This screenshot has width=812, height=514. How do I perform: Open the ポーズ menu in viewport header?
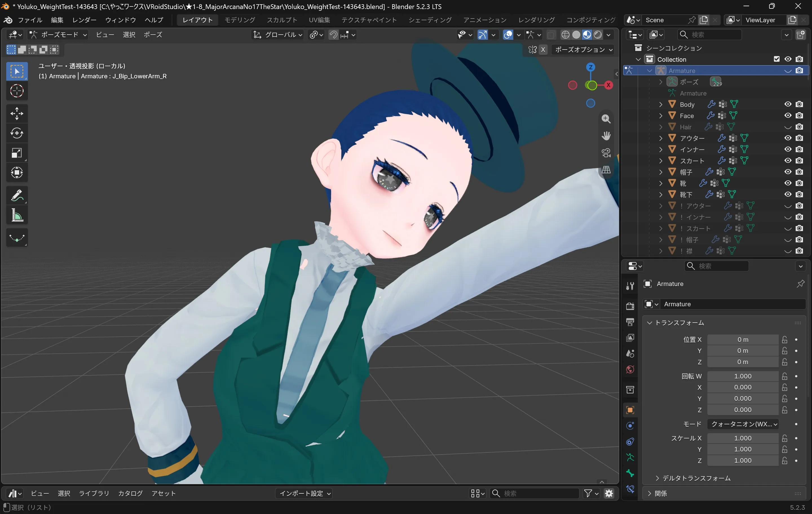point(153,35)
